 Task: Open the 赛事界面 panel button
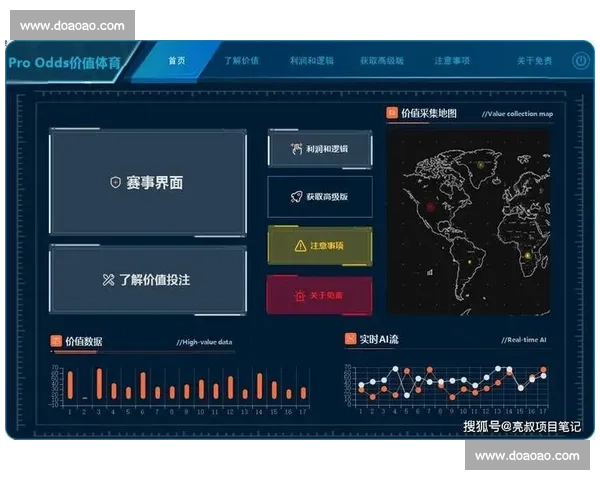click(148, 182)
